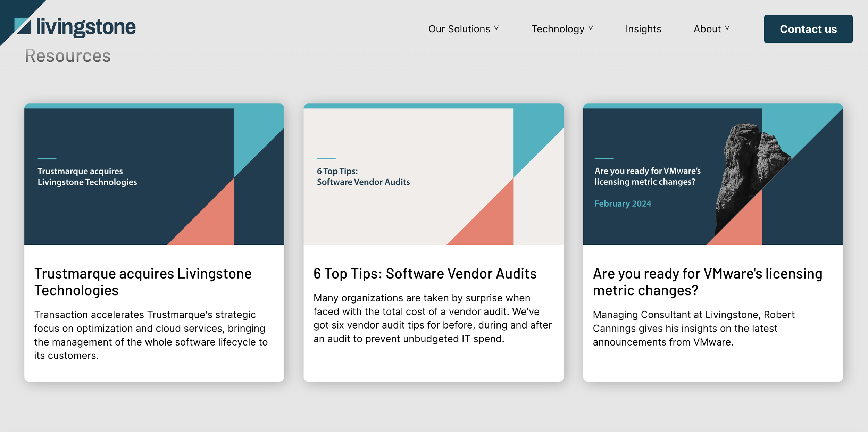This screenshot has width=868, height=432.
Task: Open the livingstone wordmark home link
Action: pos(86,27)
